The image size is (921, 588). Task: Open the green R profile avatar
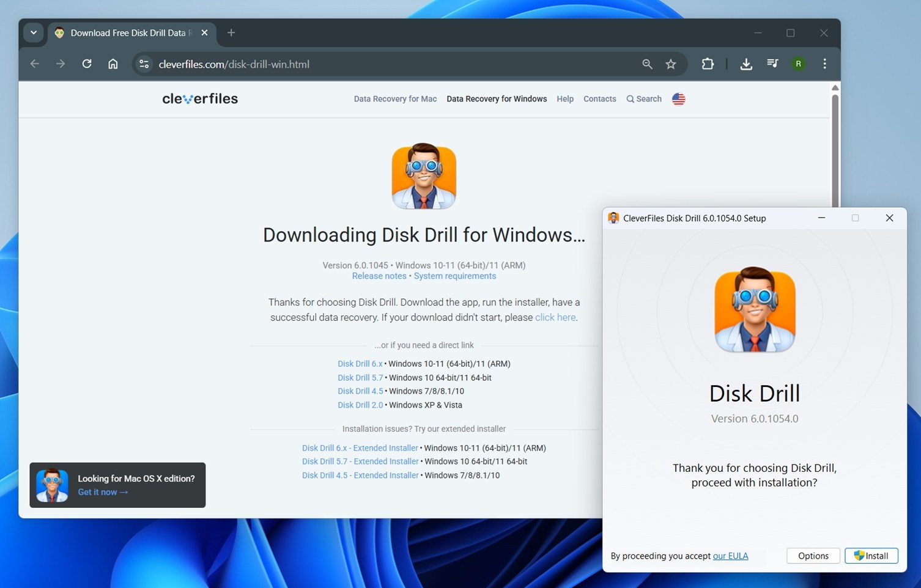point(798,64)
